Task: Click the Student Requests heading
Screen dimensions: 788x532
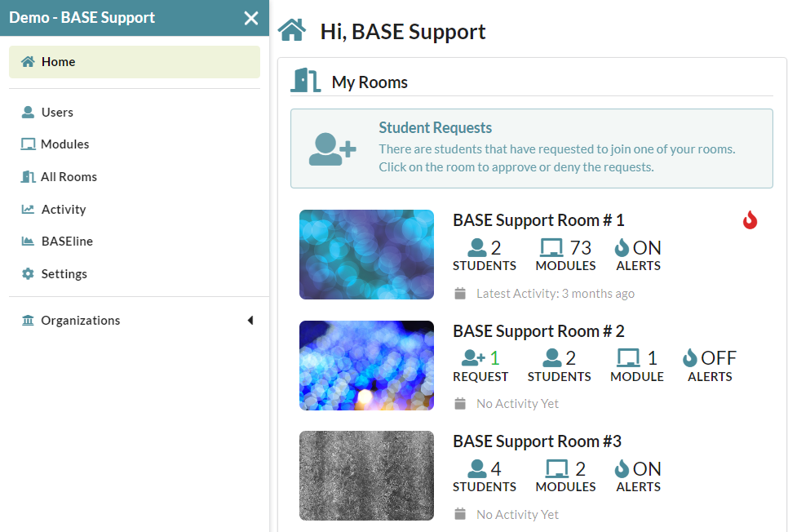Action: click(436, 128)
